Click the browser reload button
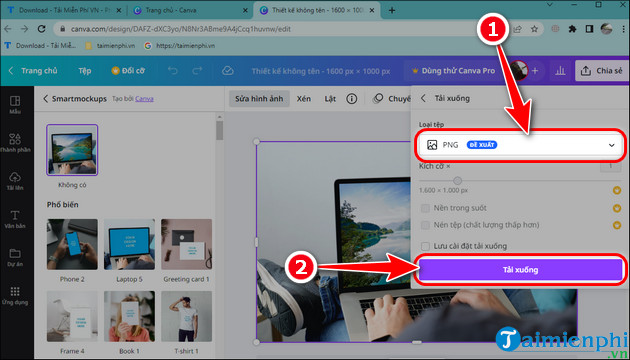The width and height of the screenshot is (630, 360). [x=41, y=29]
